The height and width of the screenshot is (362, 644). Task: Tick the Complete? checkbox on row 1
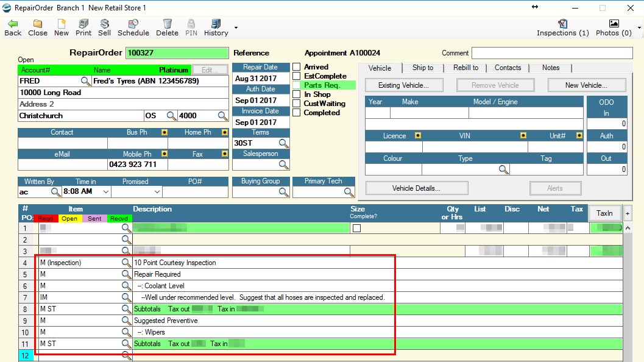[x=356, y=228]
